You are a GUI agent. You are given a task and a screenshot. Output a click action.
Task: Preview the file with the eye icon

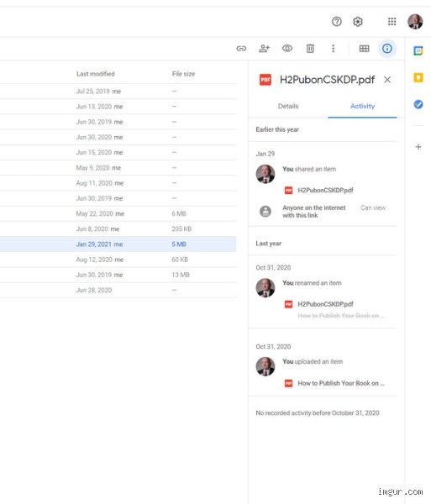point(287,49)
